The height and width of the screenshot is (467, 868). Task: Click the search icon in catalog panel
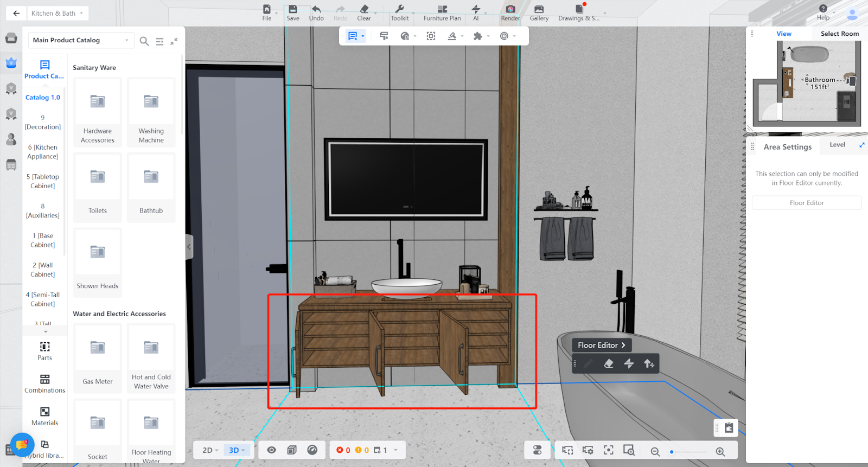(144, 41)
